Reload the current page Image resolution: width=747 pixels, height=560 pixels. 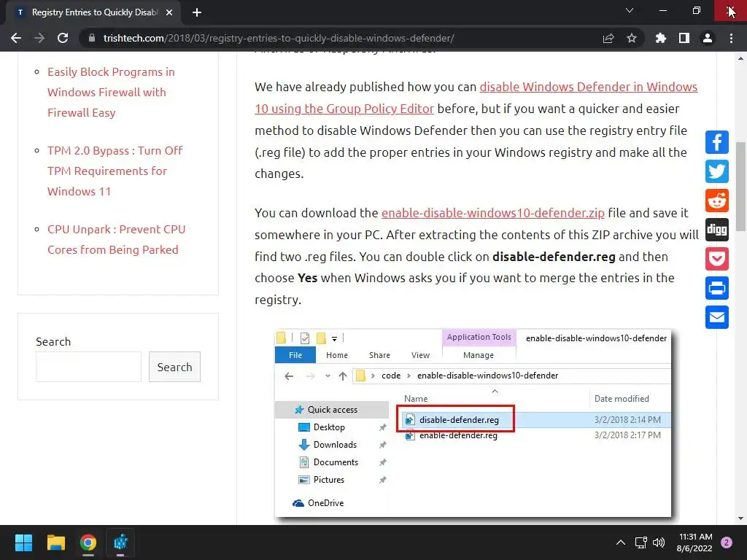[x=63, y=38]
